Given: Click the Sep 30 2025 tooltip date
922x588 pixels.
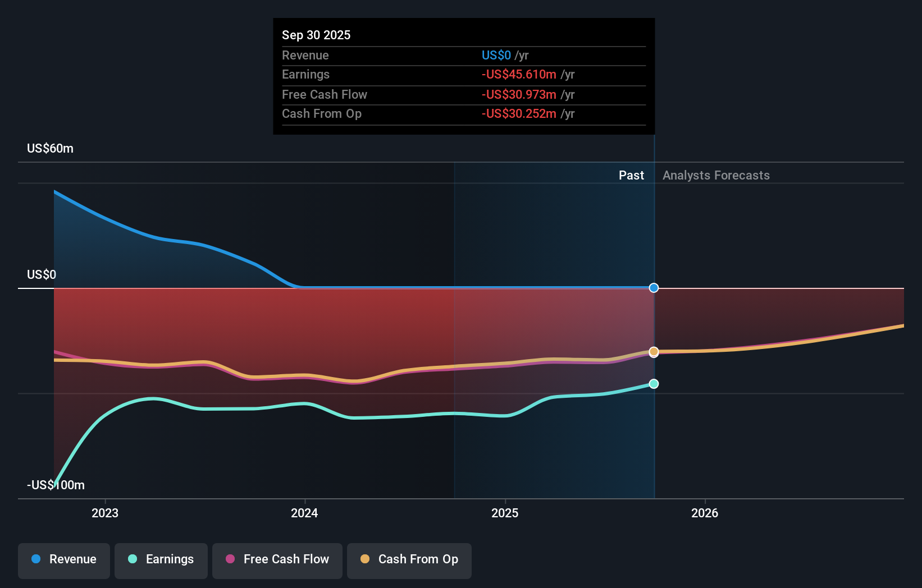Looking at the screenshot, I should [x=316, y=35].
